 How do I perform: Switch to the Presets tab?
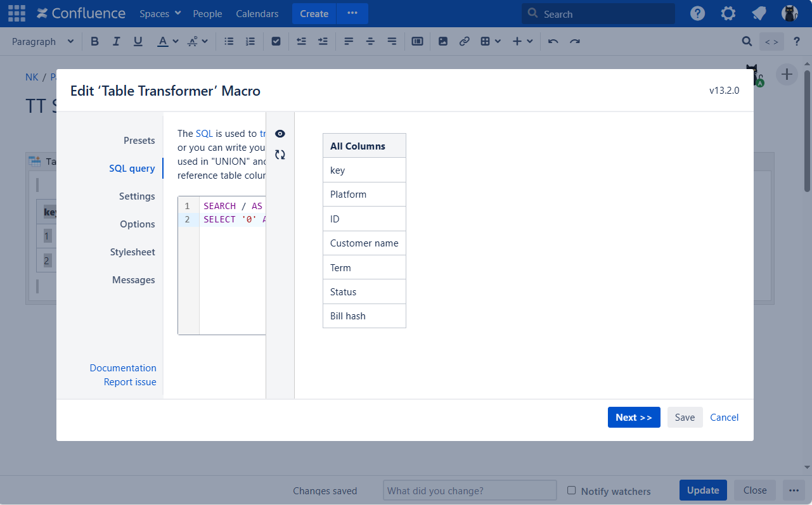pyautogui.click(x=139, y=141)
